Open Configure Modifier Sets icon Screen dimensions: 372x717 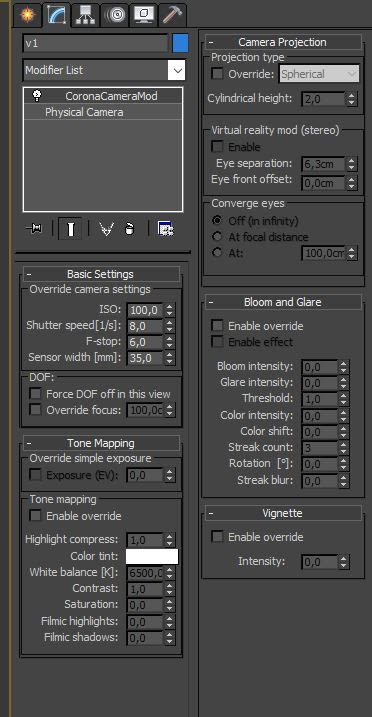pyautogui.click(x=165, y=229)
